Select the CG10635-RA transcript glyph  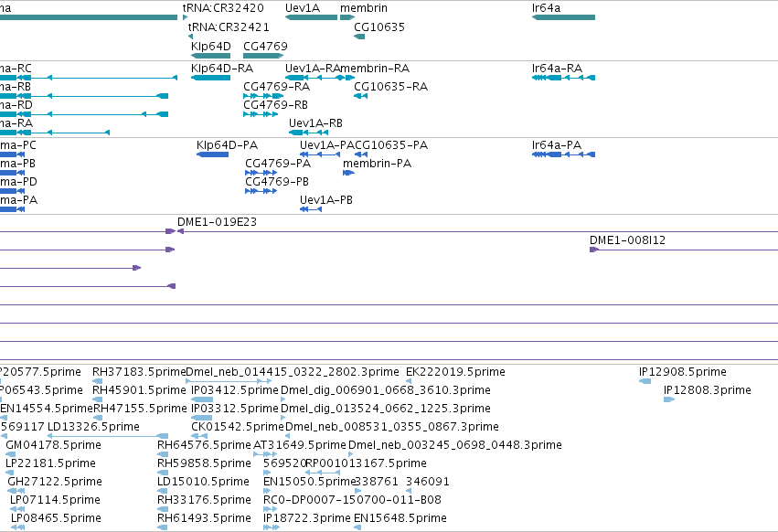[x=361, y=96]
